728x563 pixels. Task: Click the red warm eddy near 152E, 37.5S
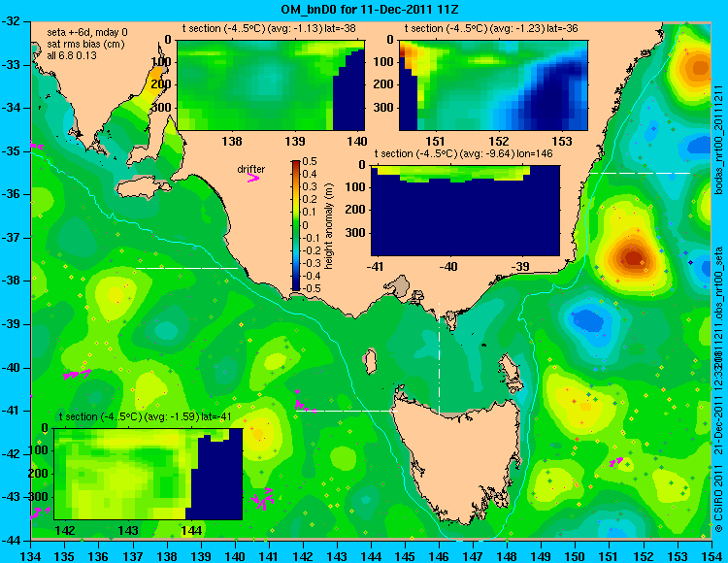click(x=634, y=257)
